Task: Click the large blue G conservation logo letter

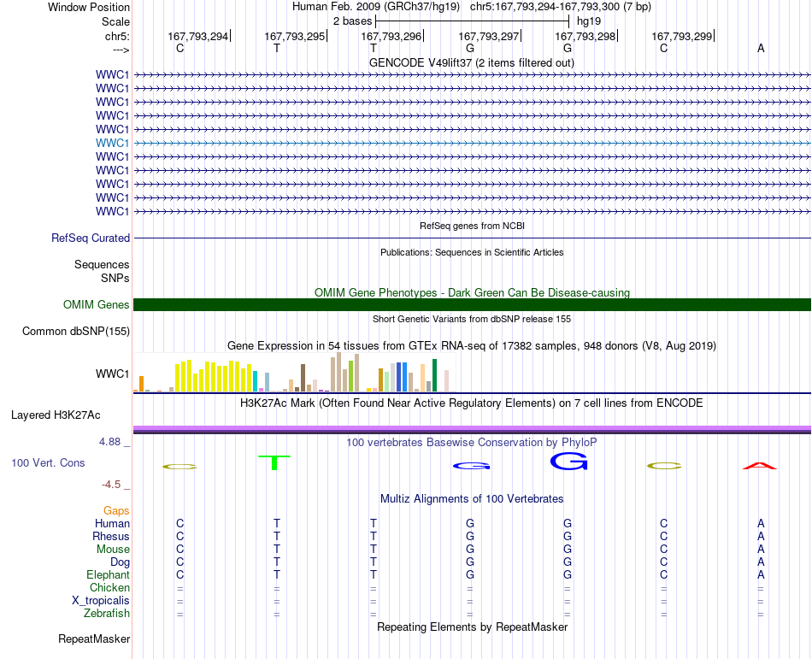Action: 568,462
